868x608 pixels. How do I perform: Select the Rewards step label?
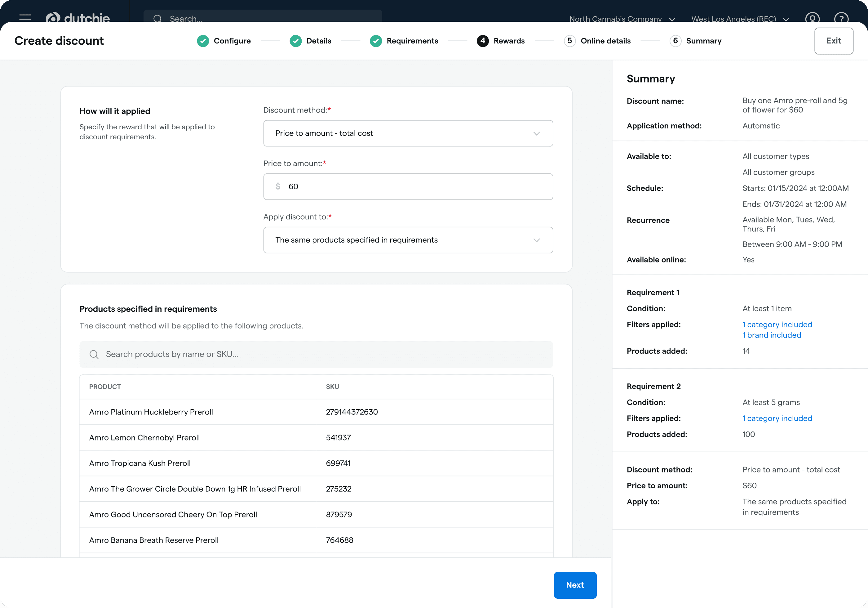tap(509, 41)
